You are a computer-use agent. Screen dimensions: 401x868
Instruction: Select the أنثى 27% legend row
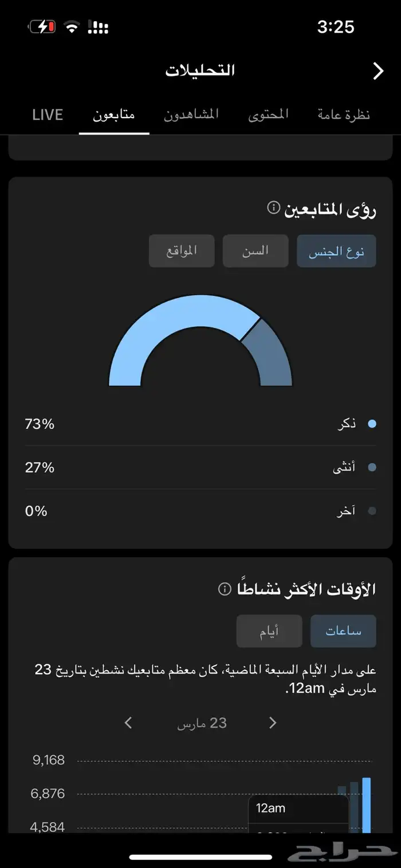tap(200, 467)
